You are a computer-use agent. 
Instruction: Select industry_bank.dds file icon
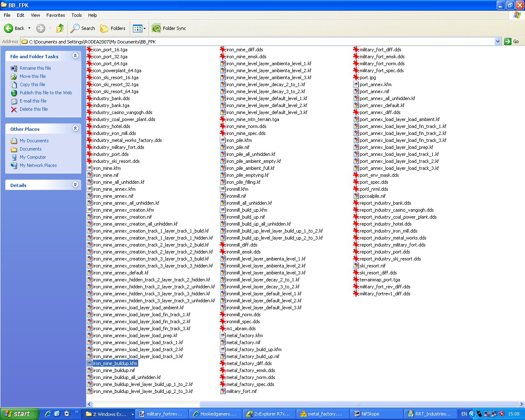[89, 98]
